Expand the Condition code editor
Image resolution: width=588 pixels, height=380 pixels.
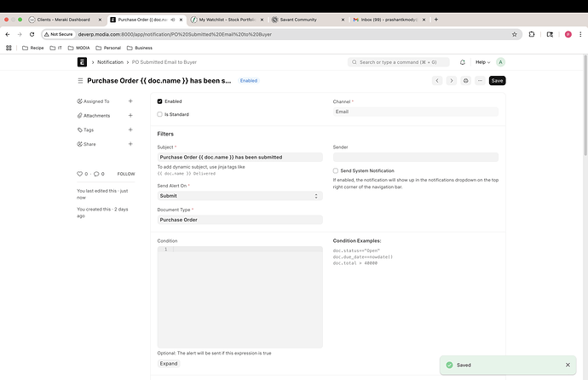[169, 364]
